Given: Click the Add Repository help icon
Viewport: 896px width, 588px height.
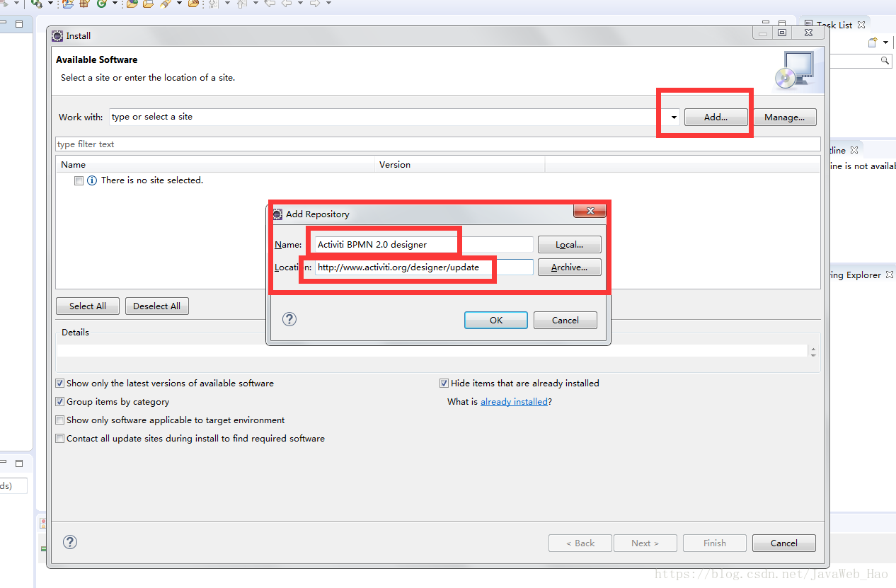Looking at the screenshot, I should [289, 319].
